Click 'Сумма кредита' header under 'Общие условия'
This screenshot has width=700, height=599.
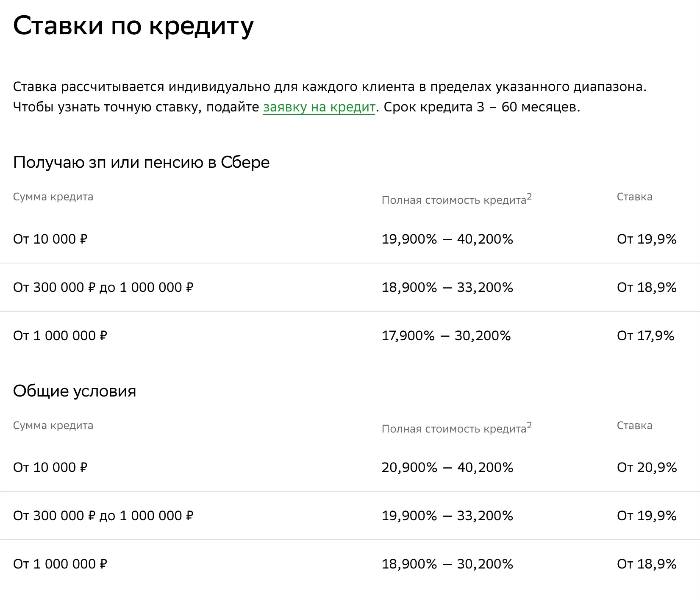point(53,425)
